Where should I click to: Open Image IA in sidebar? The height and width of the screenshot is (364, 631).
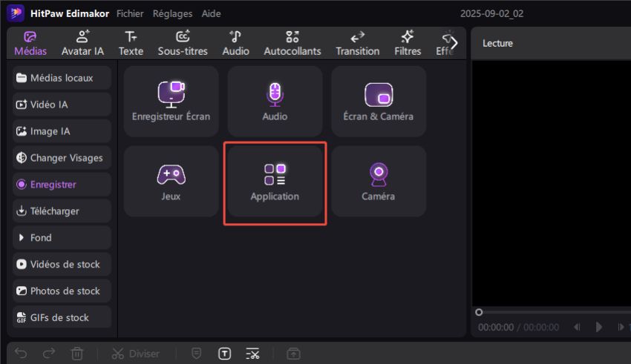click(62, 131)
